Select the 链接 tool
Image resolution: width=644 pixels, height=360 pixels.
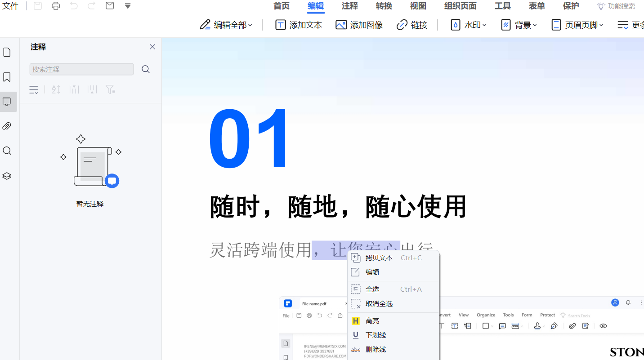(x=412, y=25)
